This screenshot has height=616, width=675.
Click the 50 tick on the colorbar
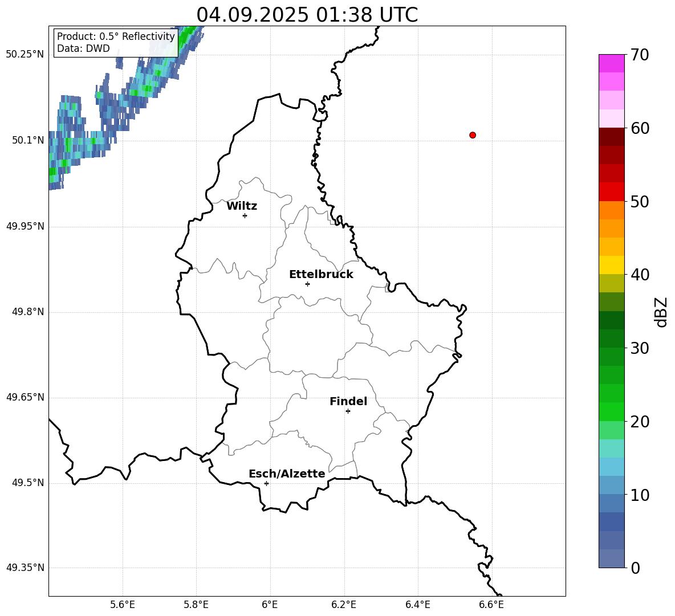(639, 201)
